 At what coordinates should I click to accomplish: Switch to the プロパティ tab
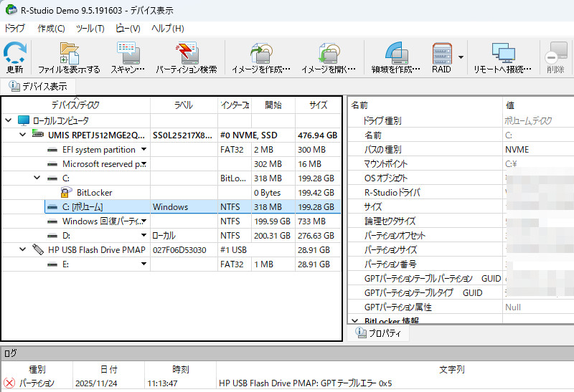tap(378, 333)
